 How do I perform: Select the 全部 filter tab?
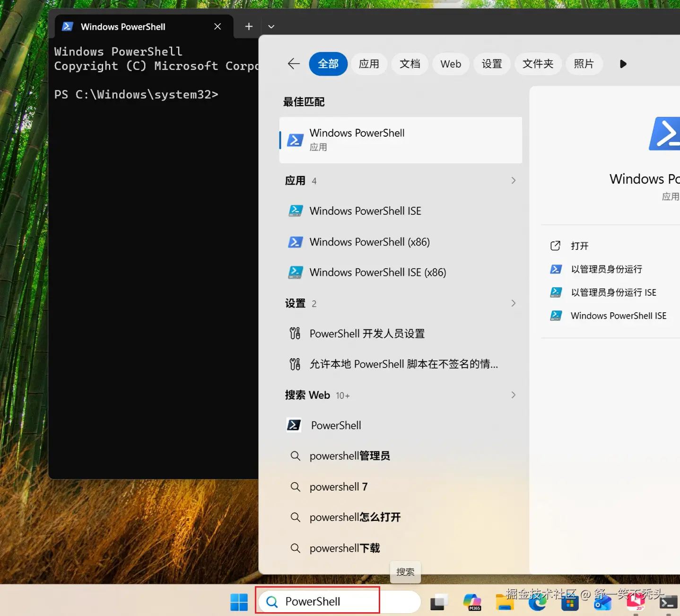[328, 64]
